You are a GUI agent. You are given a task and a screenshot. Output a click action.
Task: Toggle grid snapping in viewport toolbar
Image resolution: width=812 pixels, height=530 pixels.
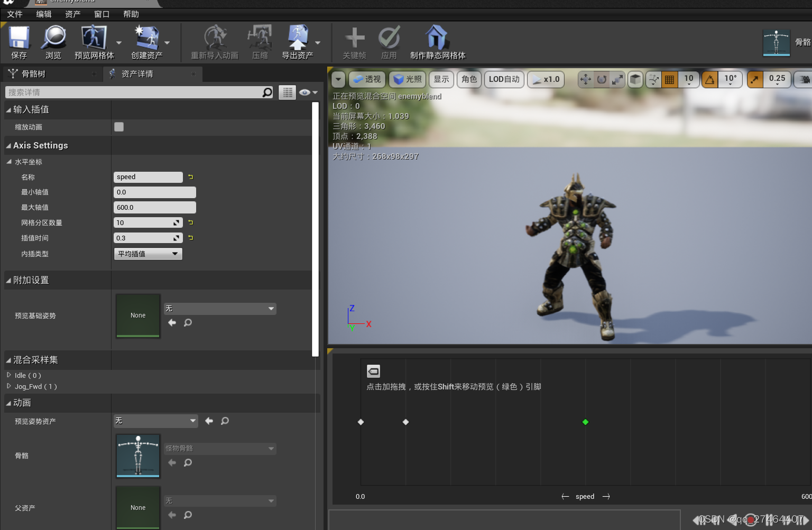pos(669,79)
